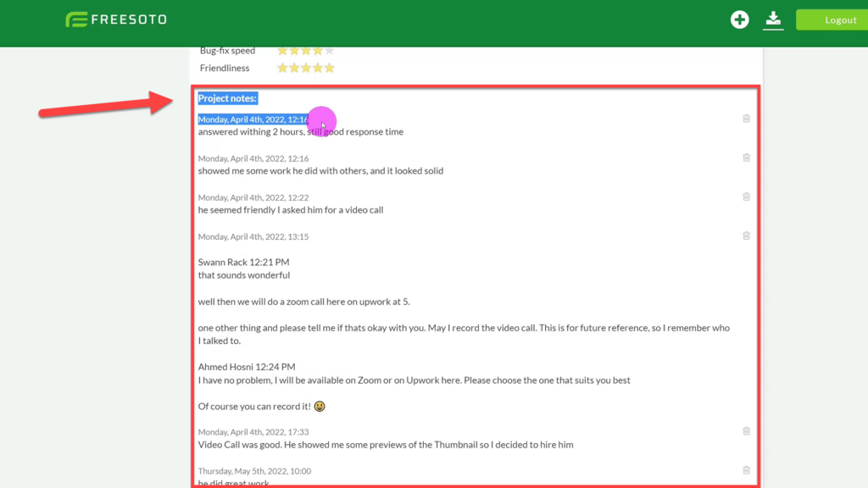Click 'that sounds wonderful' line

tap(244, 275)
